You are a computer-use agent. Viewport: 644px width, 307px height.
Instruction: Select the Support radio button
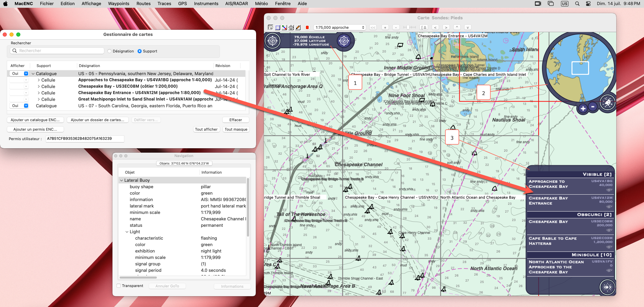pos(140,51)
